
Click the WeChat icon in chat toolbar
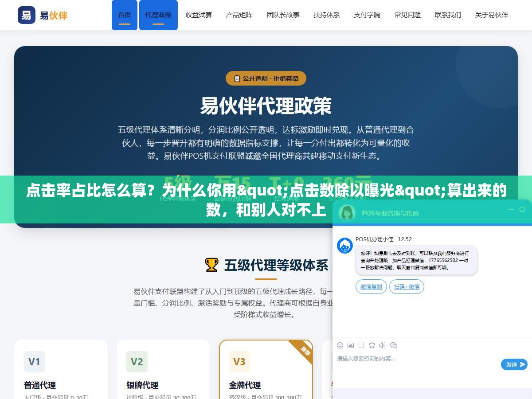[394, 345]
